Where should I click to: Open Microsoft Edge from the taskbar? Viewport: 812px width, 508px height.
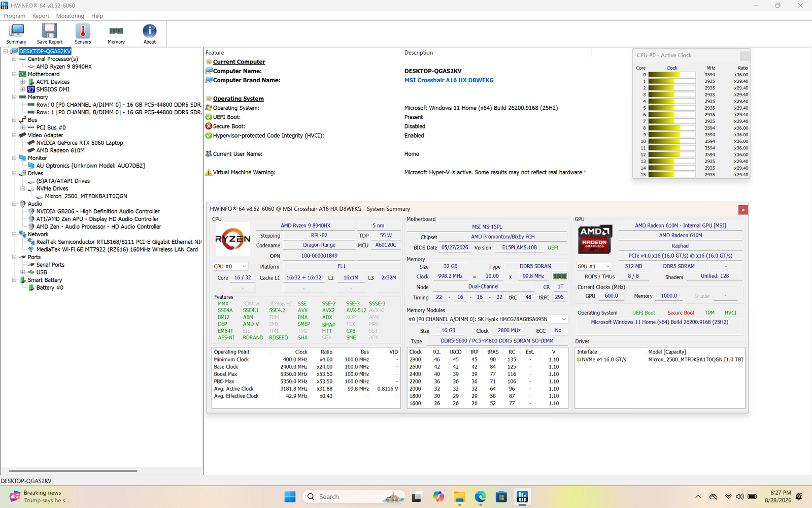coord(480,497)
